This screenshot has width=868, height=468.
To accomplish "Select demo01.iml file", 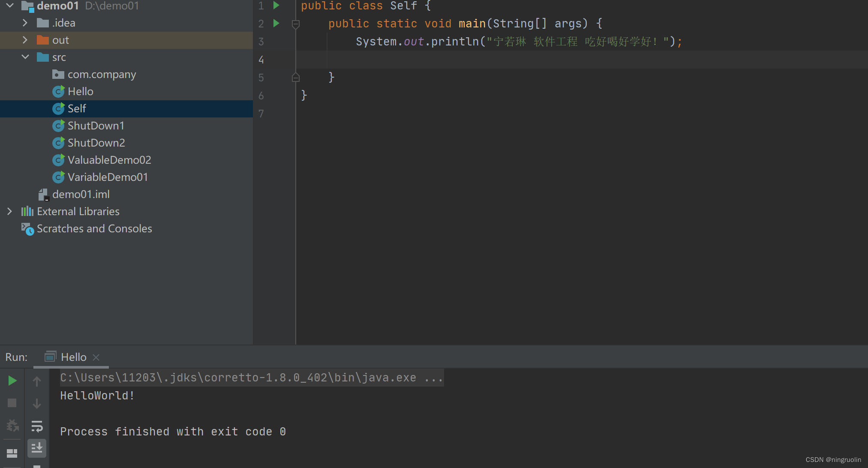I will (x=81, y=194).
